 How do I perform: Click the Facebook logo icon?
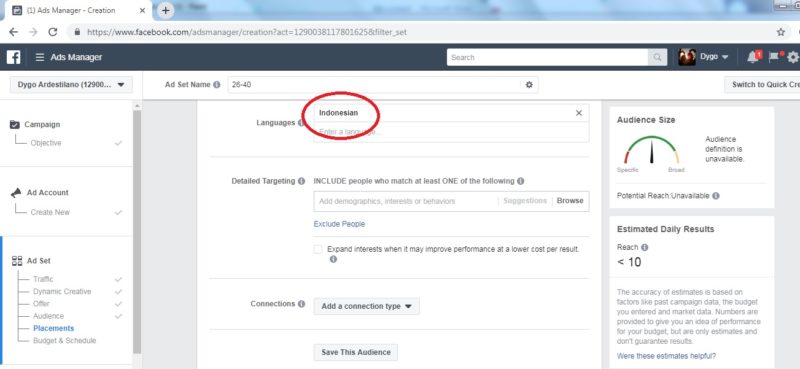coord(13,57)
